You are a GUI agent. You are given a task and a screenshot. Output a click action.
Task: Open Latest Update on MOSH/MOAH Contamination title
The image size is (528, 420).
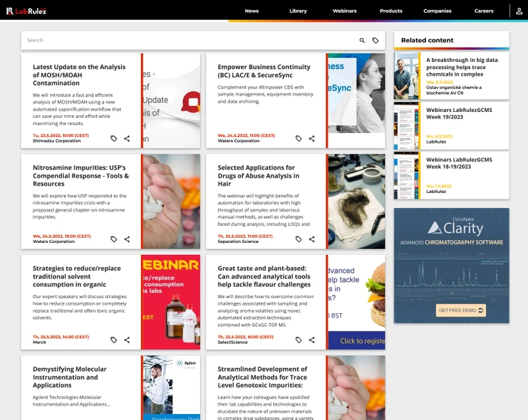pos(79,75)
